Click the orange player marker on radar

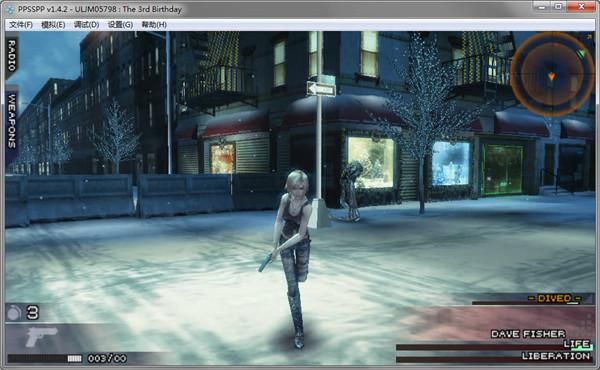551,76
